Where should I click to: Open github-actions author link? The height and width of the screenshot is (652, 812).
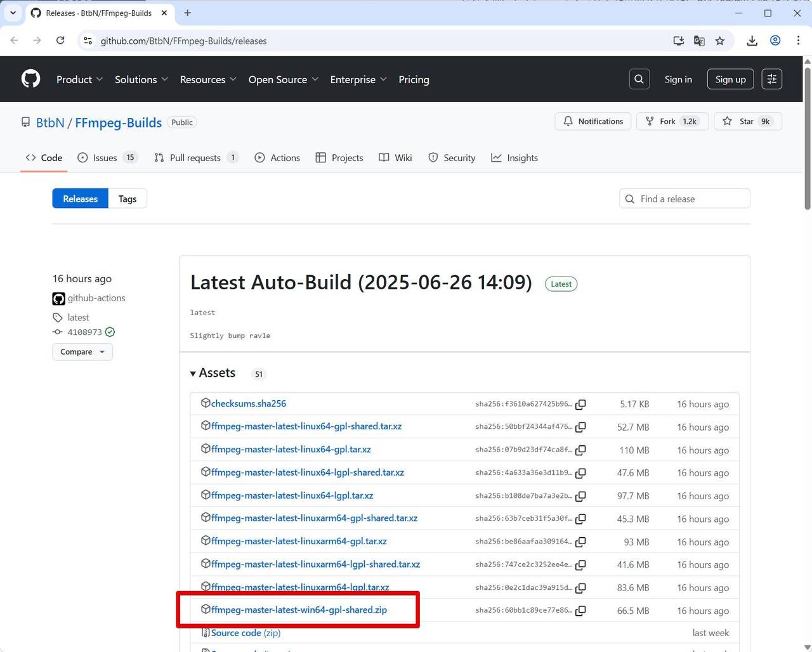tap(96, 298)
